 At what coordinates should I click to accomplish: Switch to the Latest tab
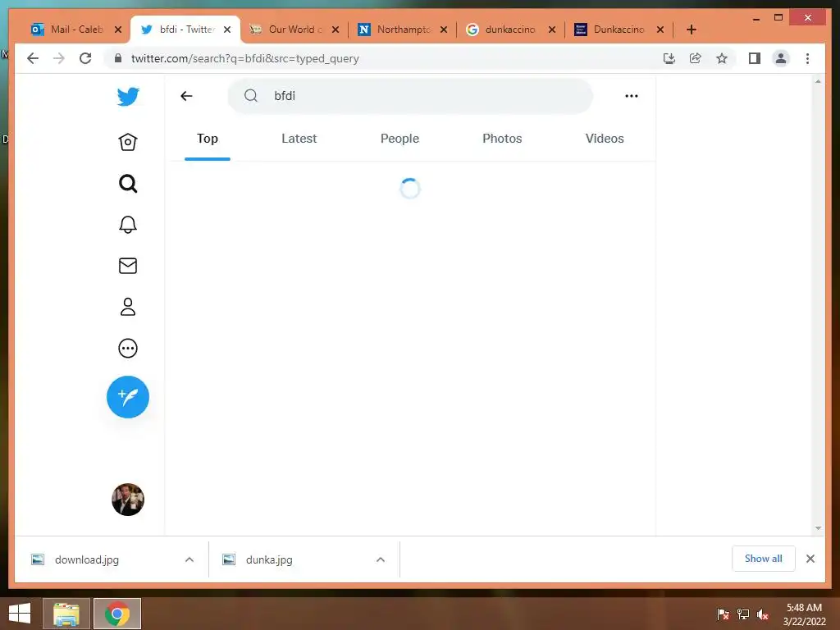point(299,139)
